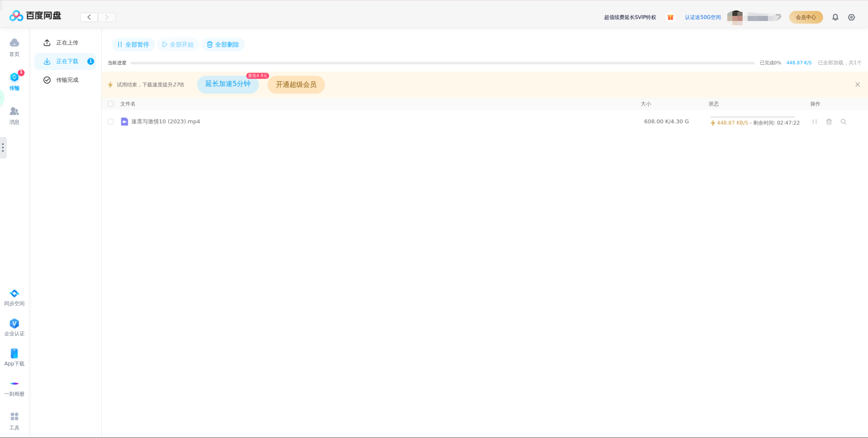Check the select-all checkbox beside 文件名
Screen dimensions: 868x438
pyautogui.click(x=111, y=104)
